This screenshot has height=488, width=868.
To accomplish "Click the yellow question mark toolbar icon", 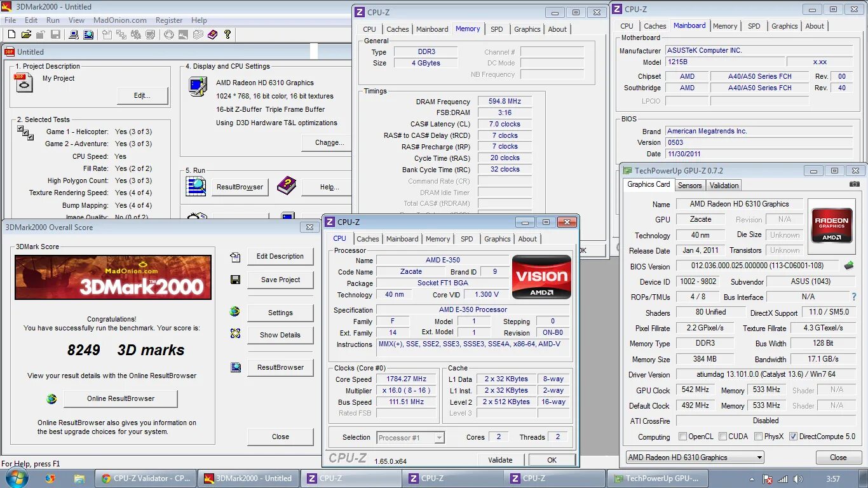I will pyautogui.click(x=227, y=35).
